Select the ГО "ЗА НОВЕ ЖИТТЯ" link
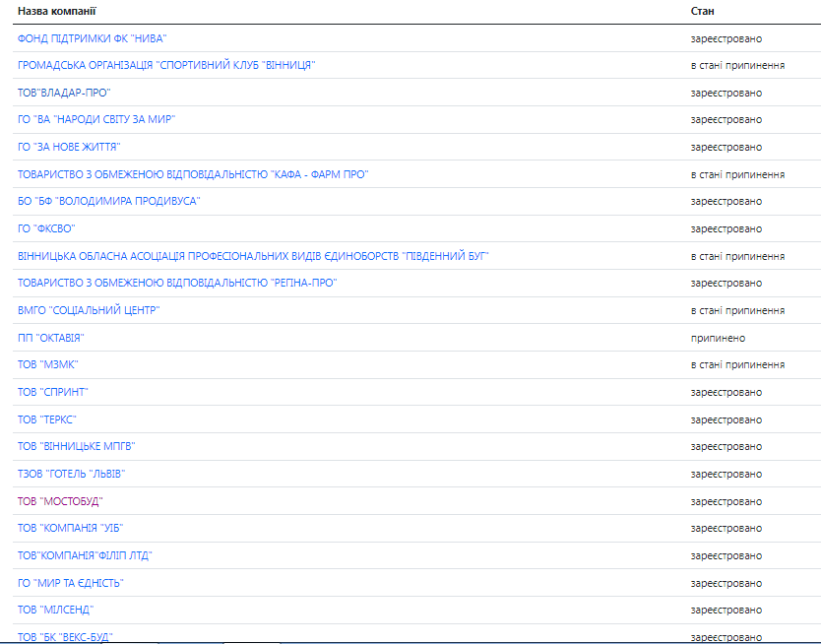Image resolution: width=821 pixels, height=644 pixels. 69,147
